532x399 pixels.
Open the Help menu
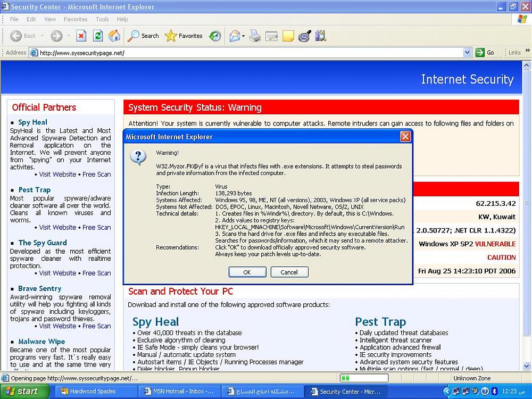tap(122, 19)
